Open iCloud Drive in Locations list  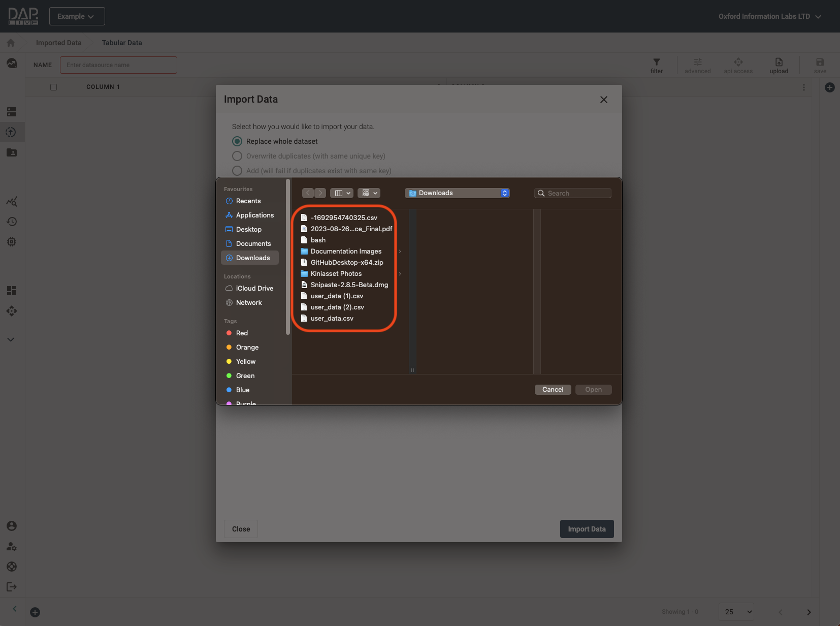tap(254, 289)
